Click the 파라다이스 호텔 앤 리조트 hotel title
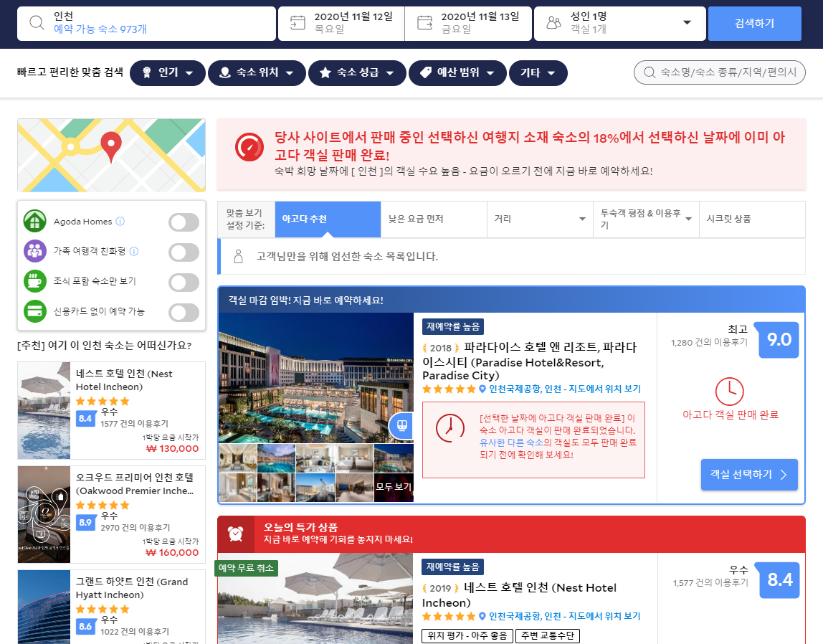823x644 pixels. pyautogui.click(x=529, y=361)
